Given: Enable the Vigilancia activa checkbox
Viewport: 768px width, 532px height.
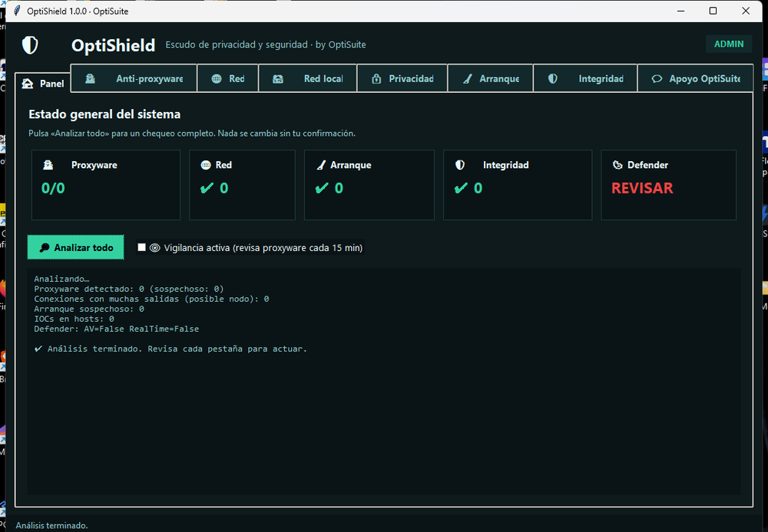Looking at the screenshot, I should (x=141, y=247).
